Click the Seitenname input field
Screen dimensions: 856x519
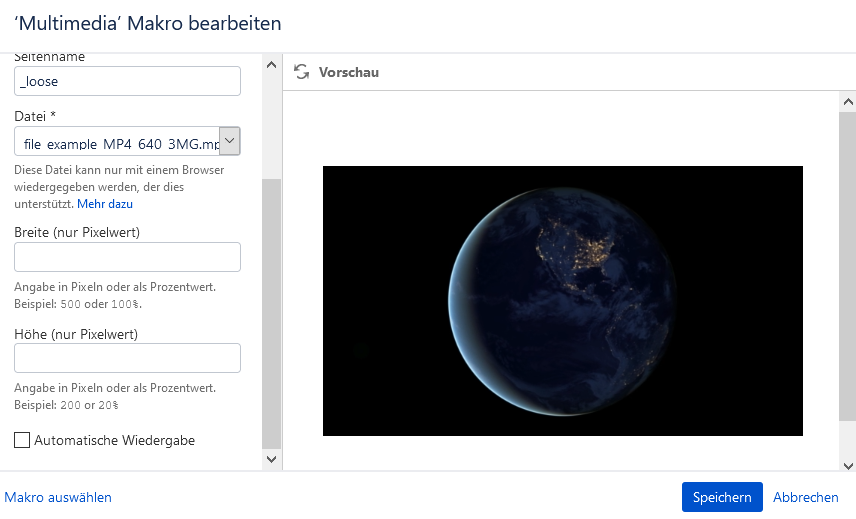(127, 81)
